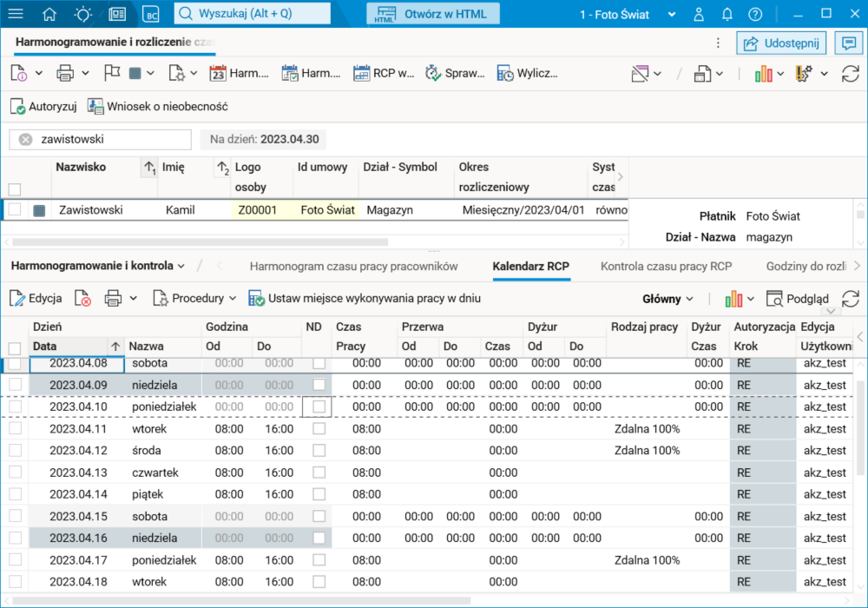Open the comments chat bubble icon
Image resolution: width=868 pixels, height=608 pixels.
[x=846, y=43]
